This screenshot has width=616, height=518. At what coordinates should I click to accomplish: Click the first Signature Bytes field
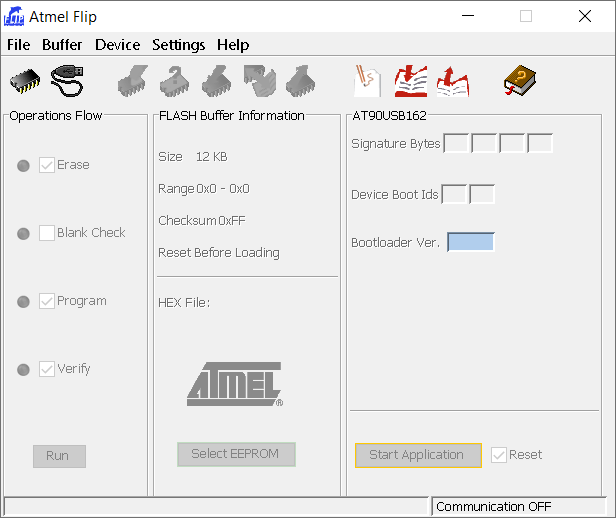(x=456, y=143)
